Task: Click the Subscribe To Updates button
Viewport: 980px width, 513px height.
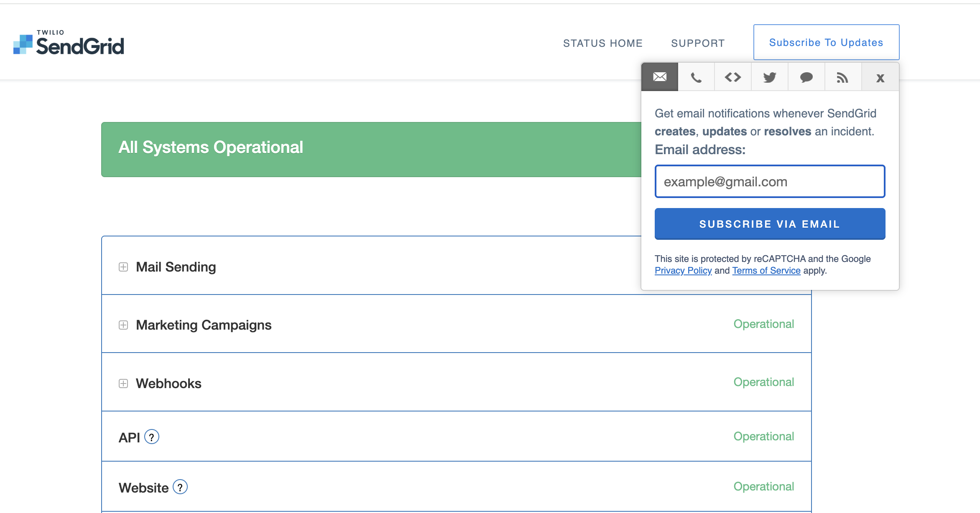Action: [x=826, y=43]
